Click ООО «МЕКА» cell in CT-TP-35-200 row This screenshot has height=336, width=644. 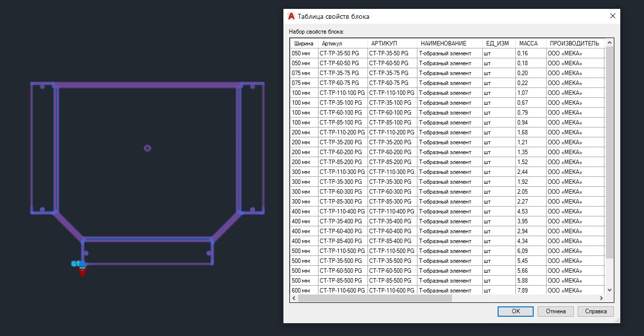575,142
